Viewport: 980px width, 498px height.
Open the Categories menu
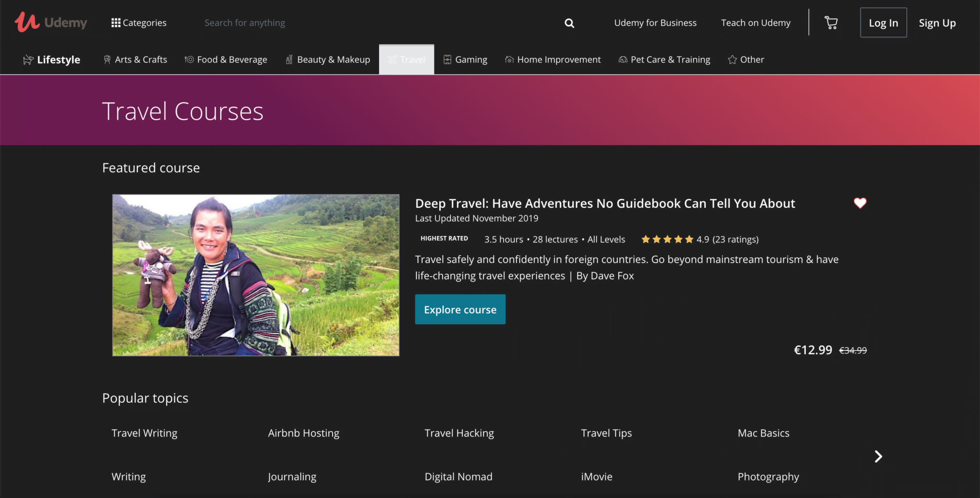click(x=139, y=22)
